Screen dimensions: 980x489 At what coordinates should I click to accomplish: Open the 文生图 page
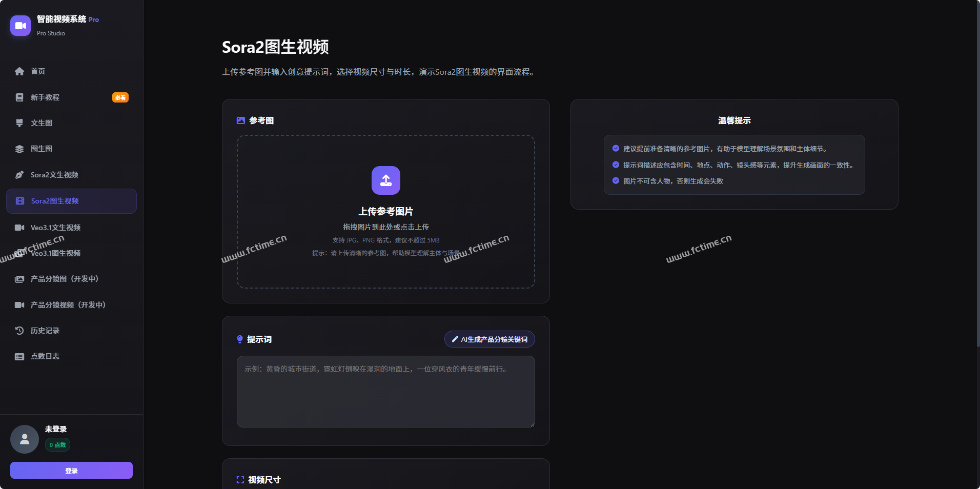pos(42,123)
